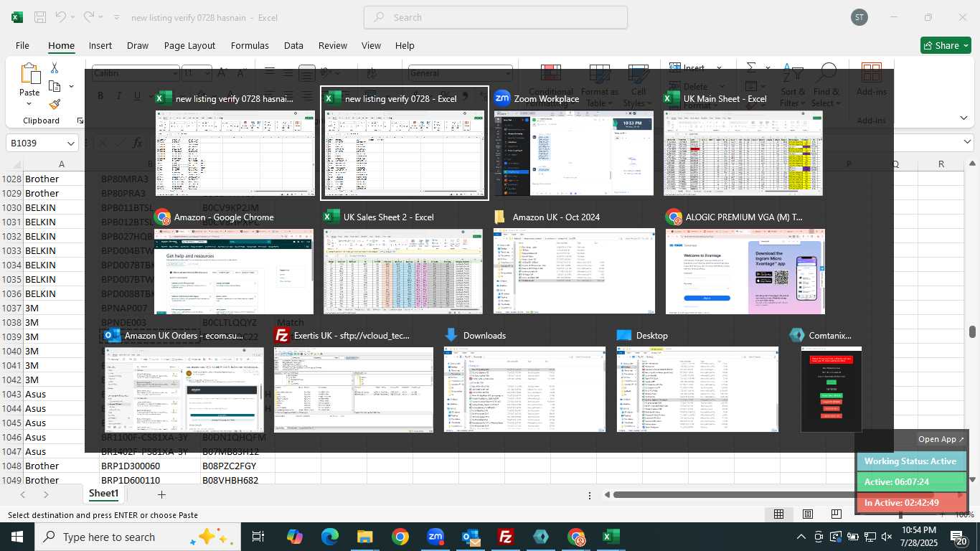Select Normal view in status bar
980x551 pixels.
(778, 514)
